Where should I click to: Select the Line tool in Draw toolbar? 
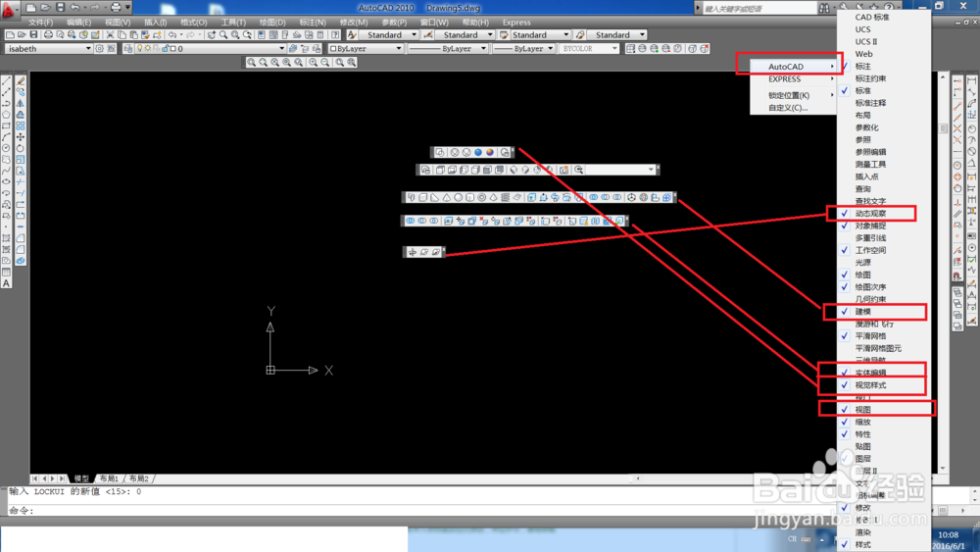pyautogui.click(x=6, y=80)
